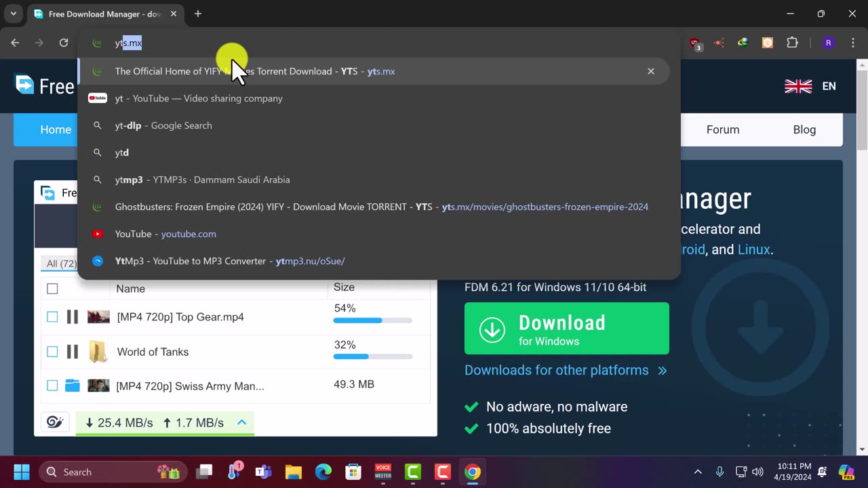Screen dimensions: 868x488
Task: Open the Extensions puzzle menu
Action: tap(792, 43)
